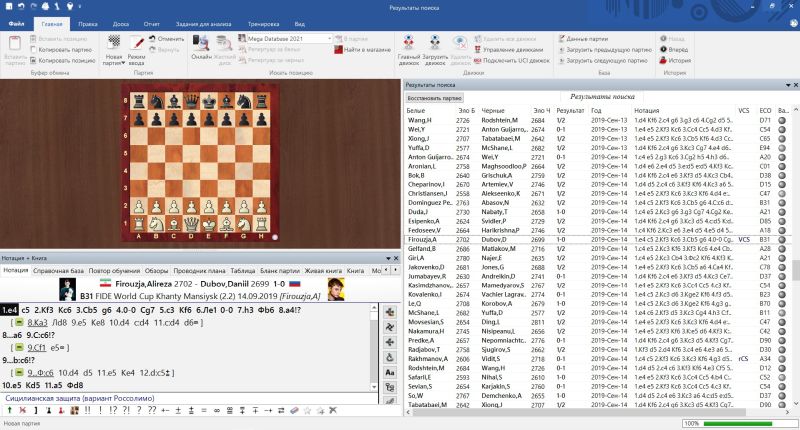Image resolution: width=800 pixels, height=430 pixels.
Task: Sort results by the Год column header
Action: click(595, 109)
